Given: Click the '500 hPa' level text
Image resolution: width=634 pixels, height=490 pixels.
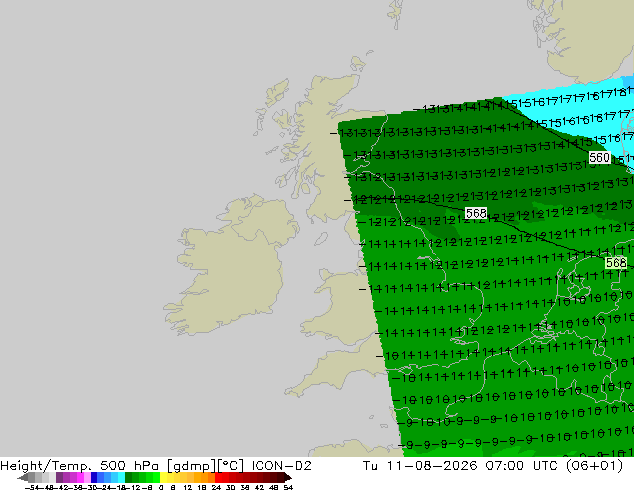Looking at the screenshot, I should [x=131, y=466].
